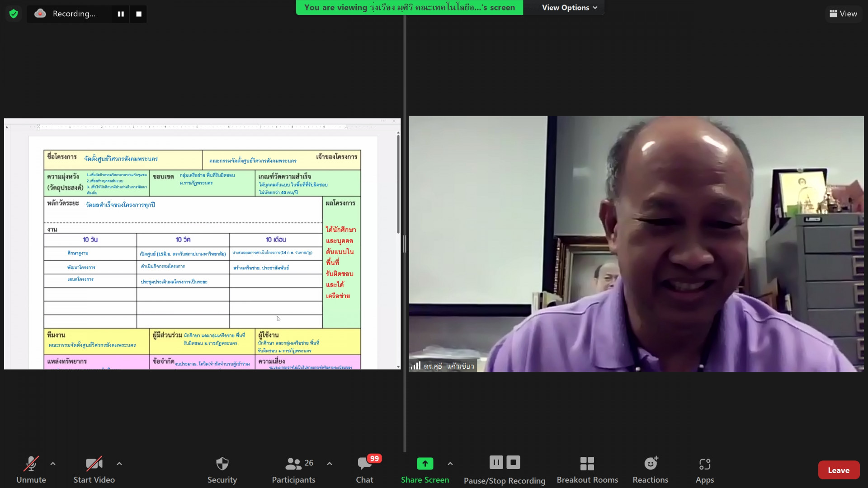Click the green encryption shield icon
Image resolution: width=868 pixels, height=488 pixels.
(x=14, y=14)
